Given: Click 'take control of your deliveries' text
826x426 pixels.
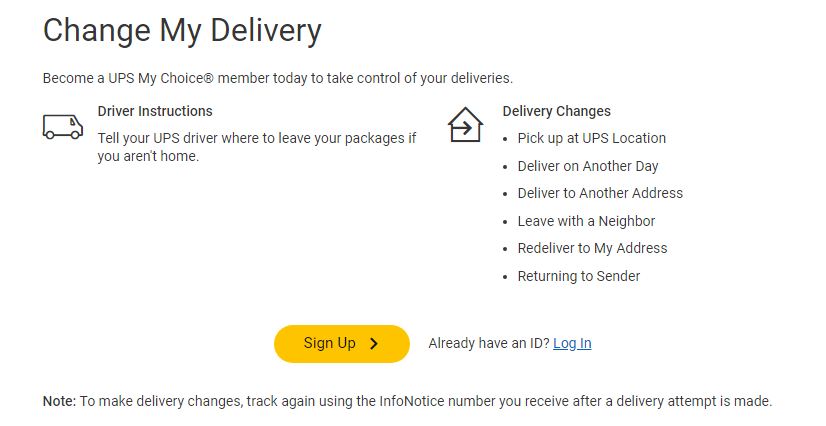Looking at the screenshot, I should click(427, 78).
